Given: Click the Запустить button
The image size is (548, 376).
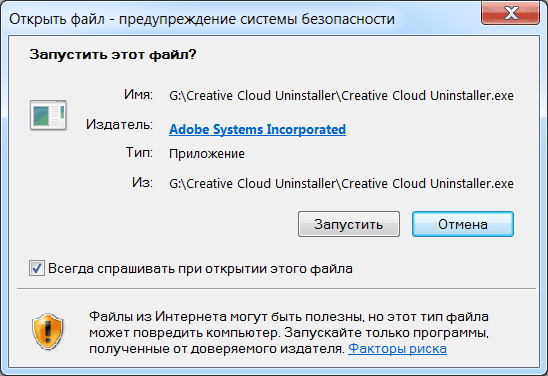Looking at the screenshot, I should (349, 224).
